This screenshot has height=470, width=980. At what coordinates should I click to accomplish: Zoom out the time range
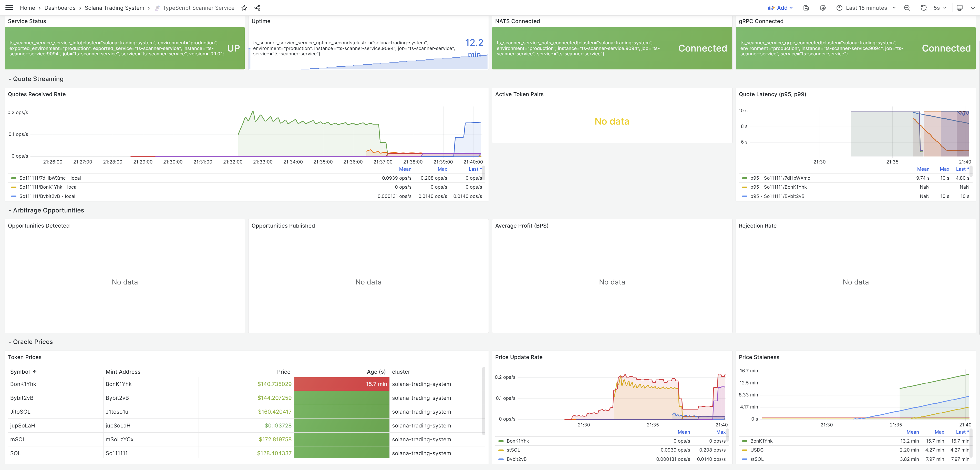click(x=907, y=8)
